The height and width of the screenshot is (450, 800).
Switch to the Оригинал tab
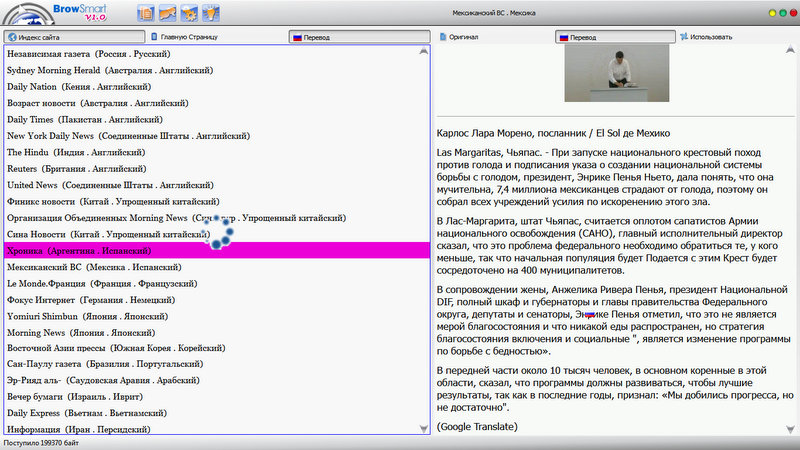pyautogui.click(x=459, y=37)
